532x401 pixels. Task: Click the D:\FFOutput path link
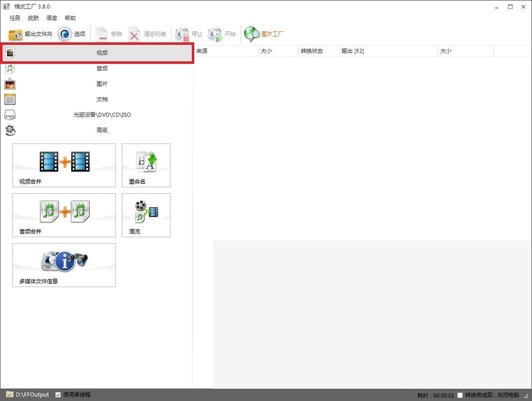coord(32,395)
